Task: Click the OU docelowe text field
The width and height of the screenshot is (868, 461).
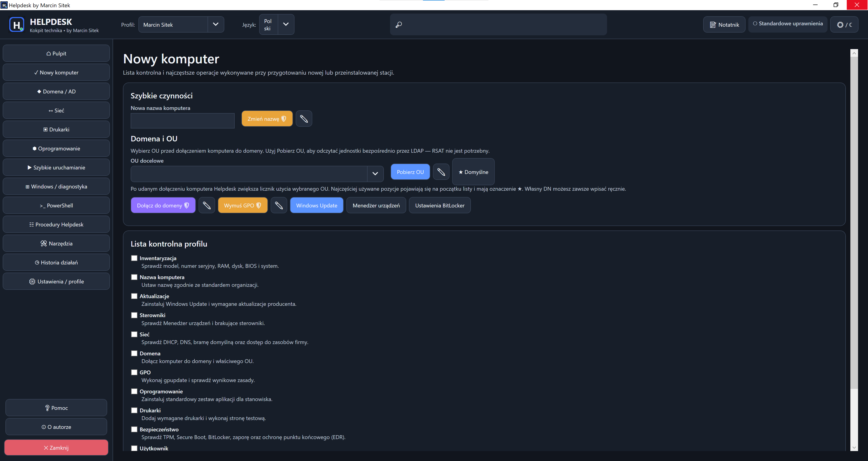Action: (x=249, y=174)
